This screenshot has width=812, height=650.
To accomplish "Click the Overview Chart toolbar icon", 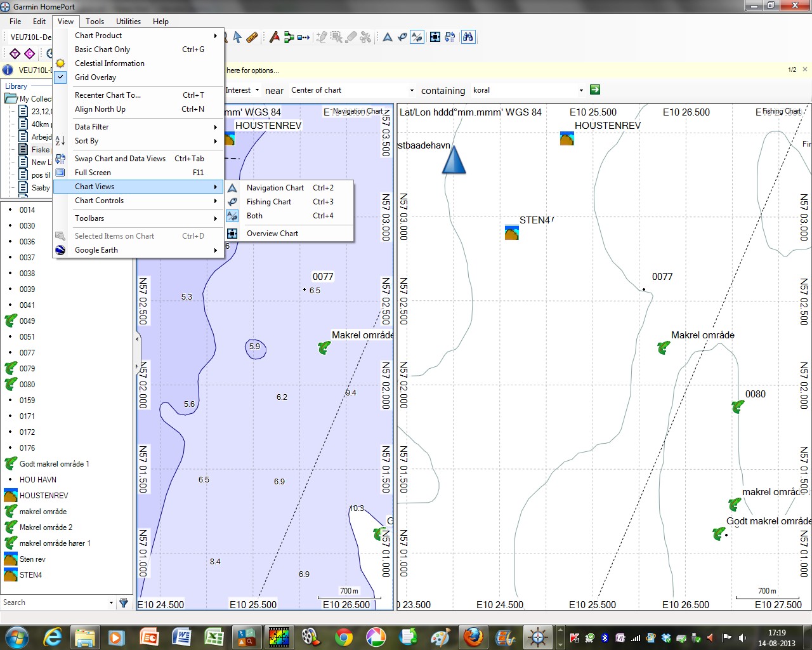I will tap(435, 37).
